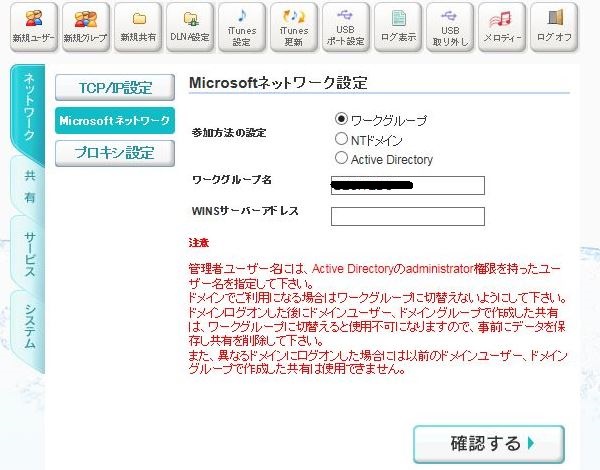Click the 注意 warning heading text
Image resolution: width=600 pixels, height=470 pixels.
[x=199, y=243]
